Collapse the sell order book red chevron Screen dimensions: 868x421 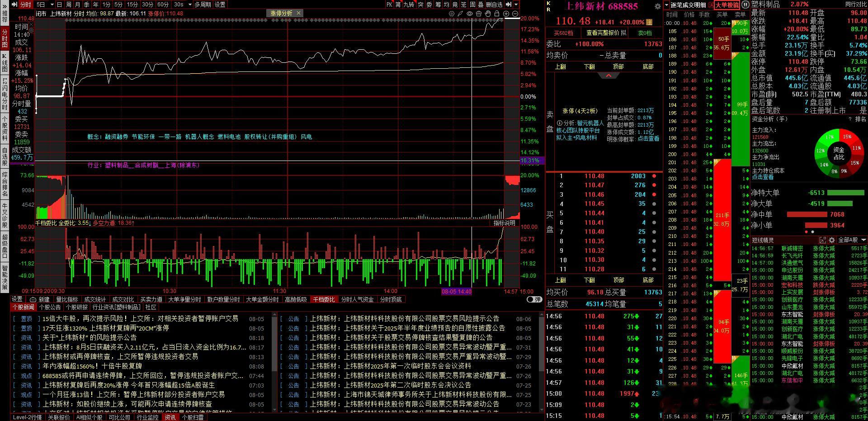[x=609, y=76]
